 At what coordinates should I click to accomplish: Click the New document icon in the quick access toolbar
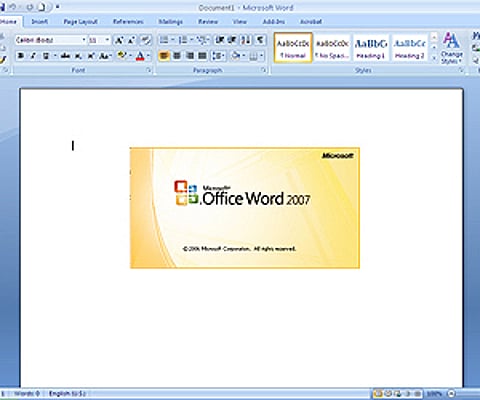(41, 7)
